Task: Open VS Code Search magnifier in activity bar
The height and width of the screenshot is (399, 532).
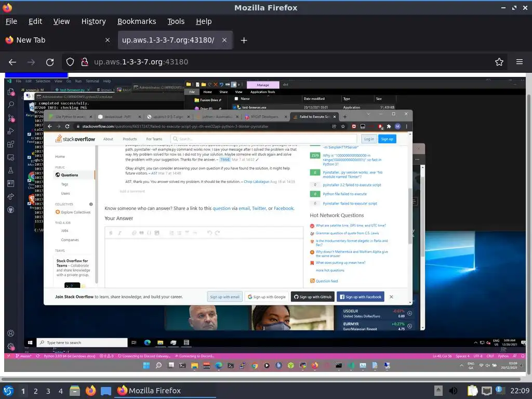Action: pyautogui.click(x=11, y=104)
